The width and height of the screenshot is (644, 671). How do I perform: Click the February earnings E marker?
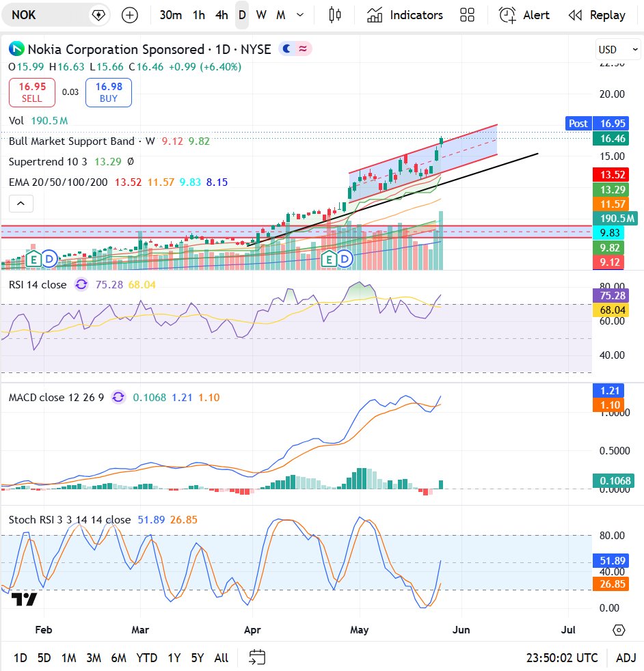pyautogui.click(x=33, y=260)
